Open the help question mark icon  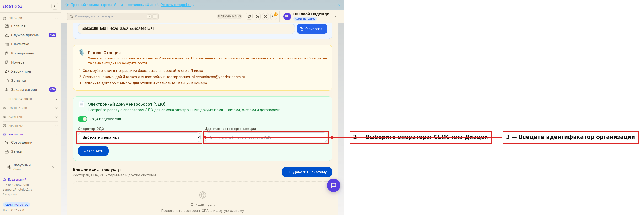265,16
